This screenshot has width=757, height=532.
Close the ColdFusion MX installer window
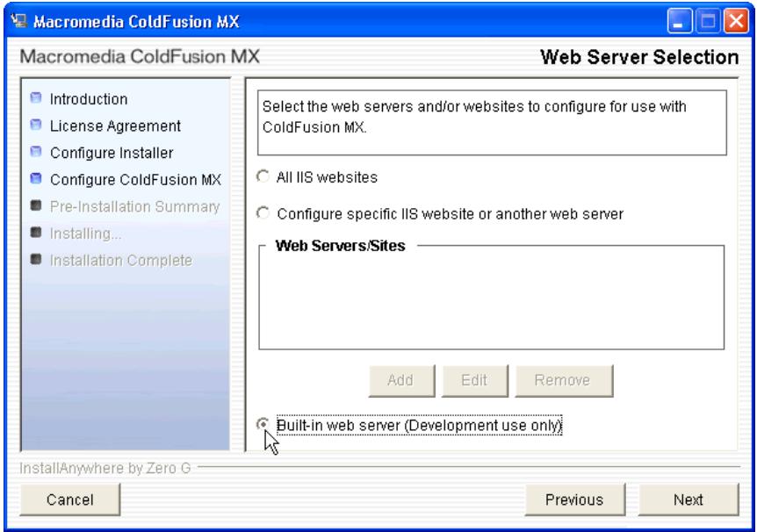point(736,21)
